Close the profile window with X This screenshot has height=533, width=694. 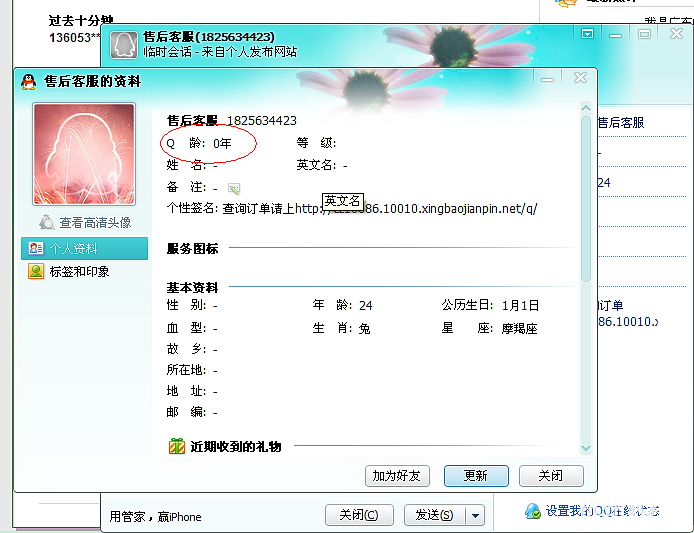(x=580, y=78)
